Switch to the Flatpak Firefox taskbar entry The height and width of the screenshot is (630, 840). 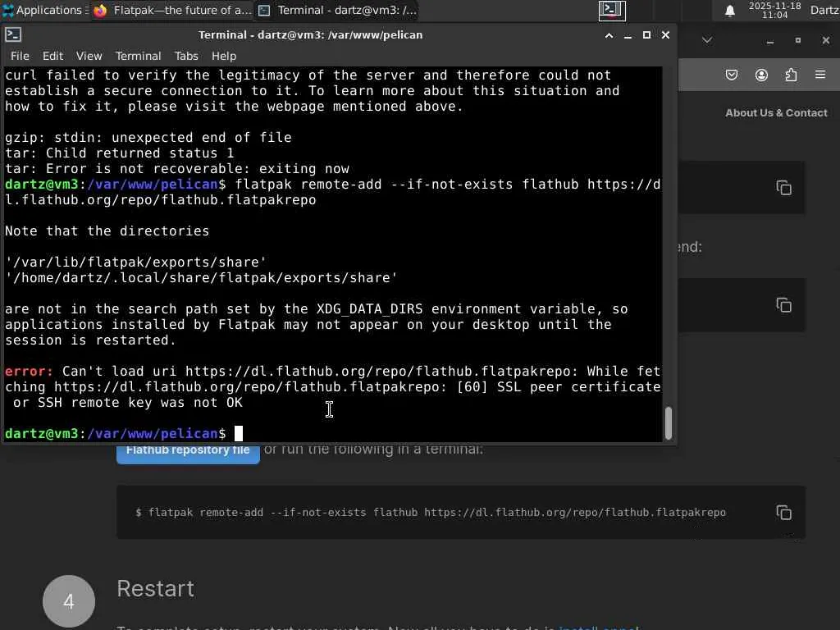pyautogui.click(x=172, y=10)
